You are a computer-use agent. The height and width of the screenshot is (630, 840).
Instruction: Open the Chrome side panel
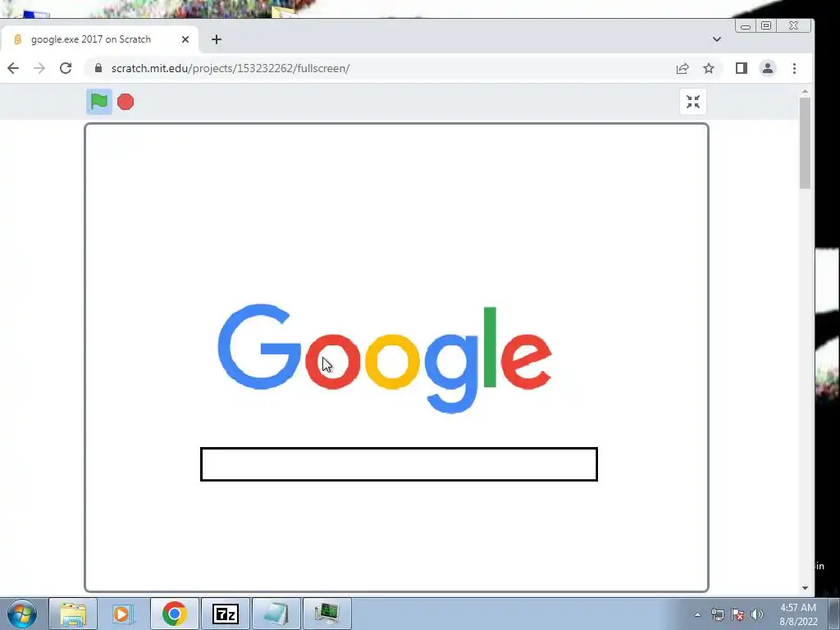741,68
